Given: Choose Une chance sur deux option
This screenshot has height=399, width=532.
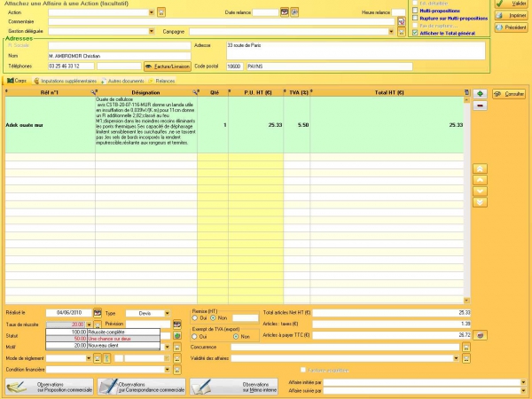Looking at the screenshot, I should tap(103, 339).
